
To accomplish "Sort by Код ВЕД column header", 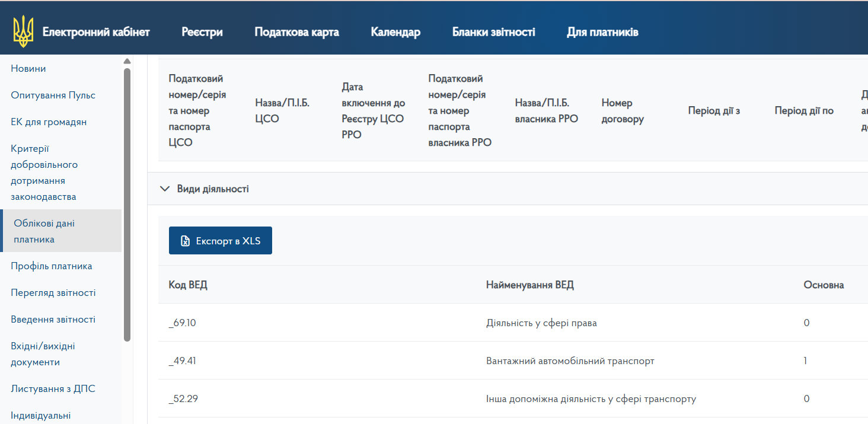I will pyautogui.click(x=188, y=285).
